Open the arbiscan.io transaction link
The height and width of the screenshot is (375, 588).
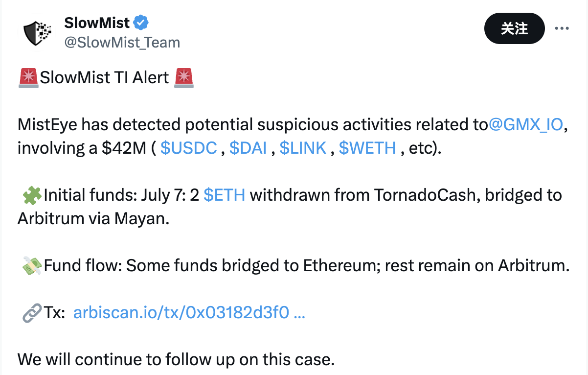[189, 313]
